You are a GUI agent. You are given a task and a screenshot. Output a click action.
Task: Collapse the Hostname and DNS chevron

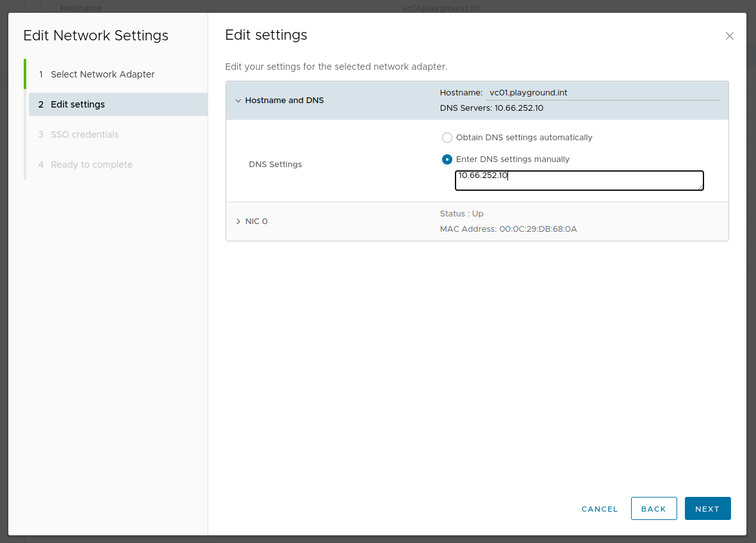point(238,101)
